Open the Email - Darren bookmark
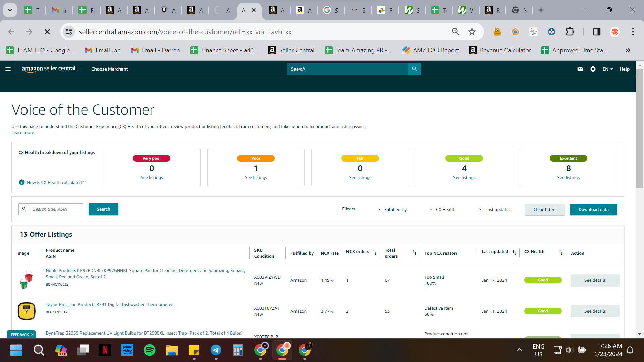 point(156,50)
